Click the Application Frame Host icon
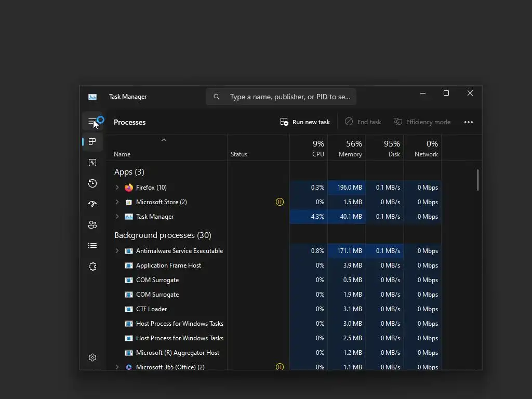The height and width of the screenshot is (399, 532). pyautogui.click(x=129, y=265)
